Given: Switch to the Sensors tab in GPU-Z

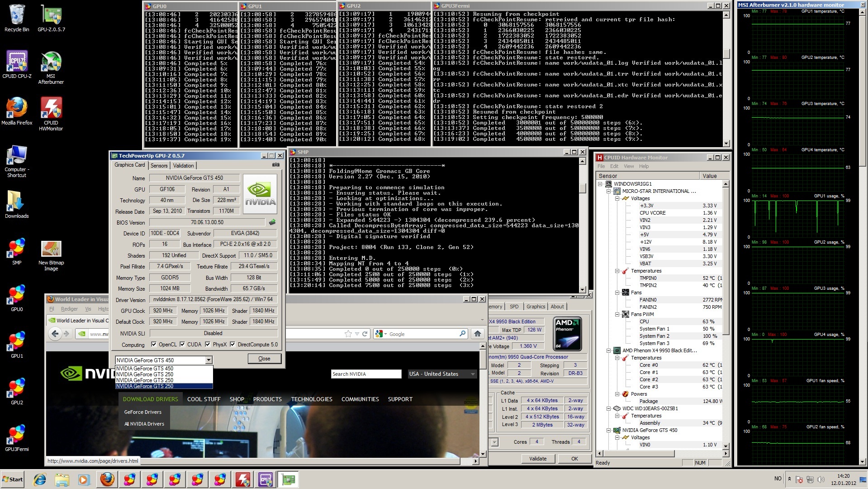Looking at the screenshot, I should [x=159, y=166].
